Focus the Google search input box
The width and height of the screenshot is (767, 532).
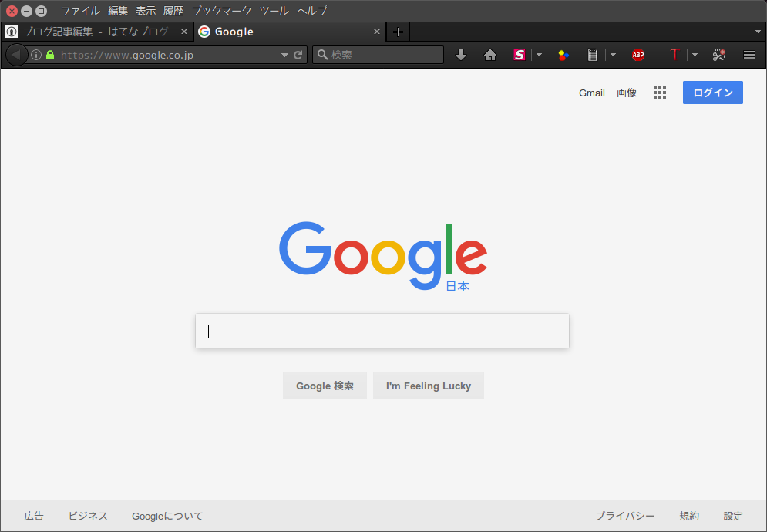point(382,331)
